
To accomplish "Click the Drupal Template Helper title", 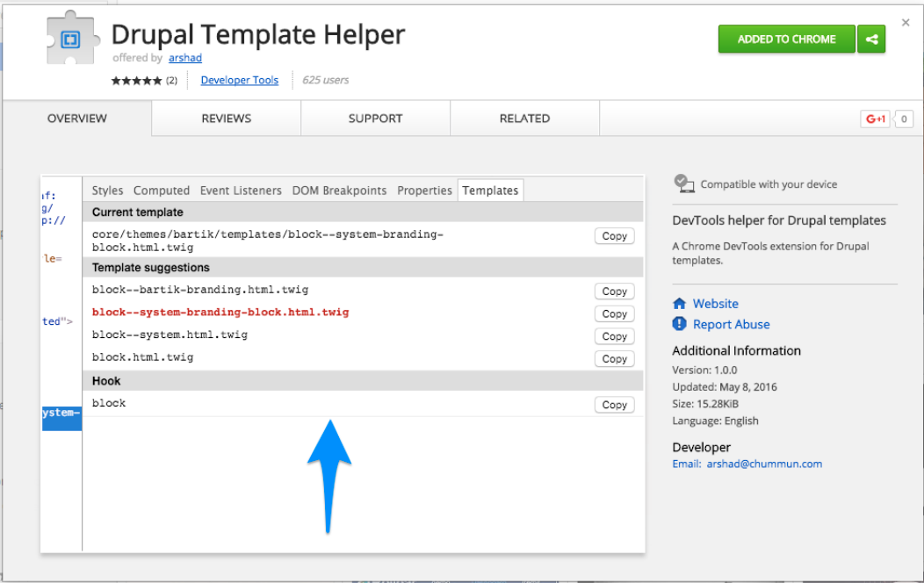I will coord(258,34).
